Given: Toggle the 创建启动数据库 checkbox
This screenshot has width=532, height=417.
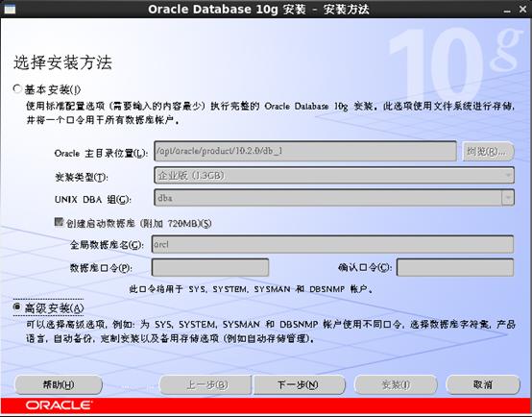Looking at the screenshot, I should click(59, 222).
